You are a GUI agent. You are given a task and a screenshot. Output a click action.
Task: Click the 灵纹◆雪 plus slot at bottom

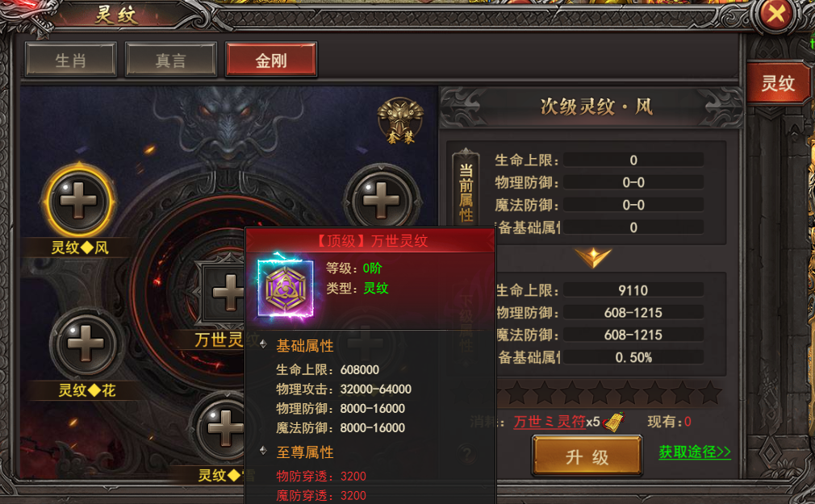(223, 428)
